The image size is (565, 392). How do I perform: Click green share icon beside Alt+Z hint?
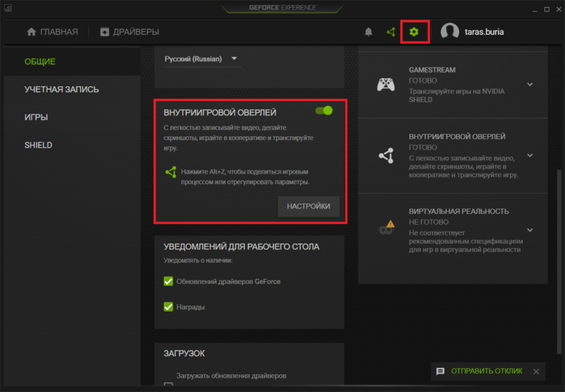pyautogui.click(x=171, y=172)
